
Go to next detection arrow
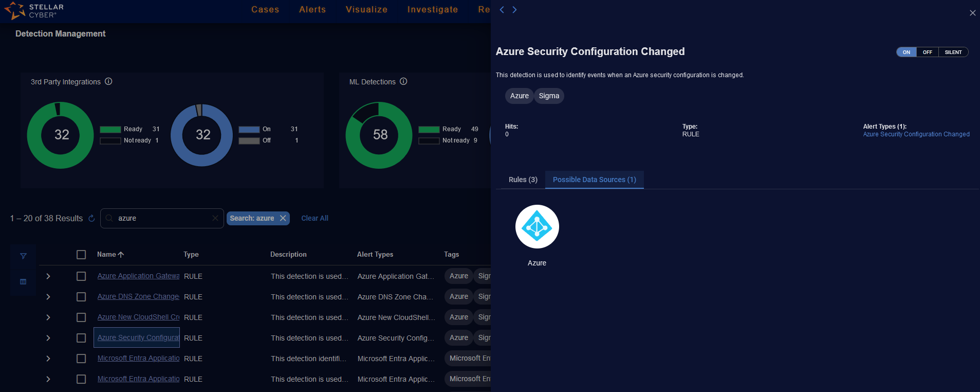[x=514, y=10]
